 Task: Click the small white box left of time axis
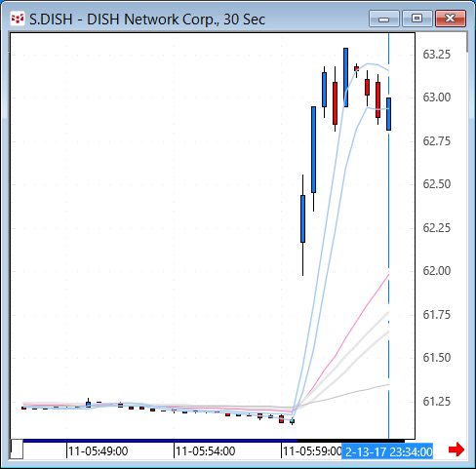click(x=17, y=449)
